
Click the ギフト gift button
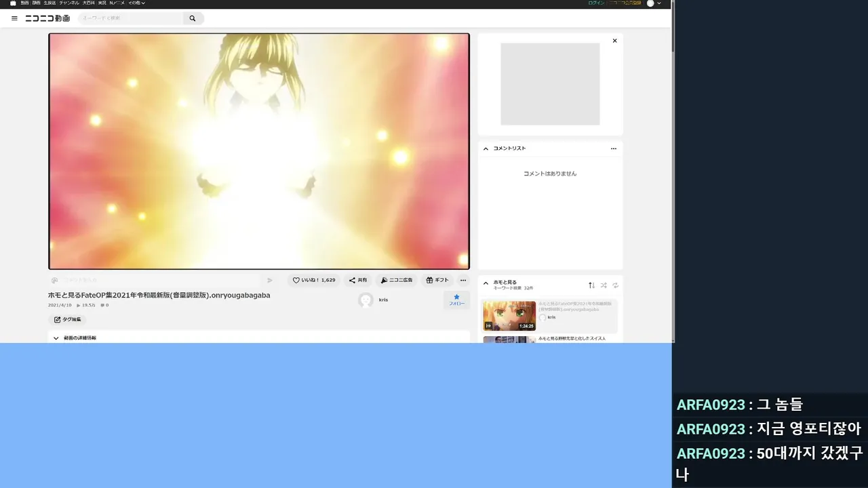pyautogui.click(x=437, y=280)
